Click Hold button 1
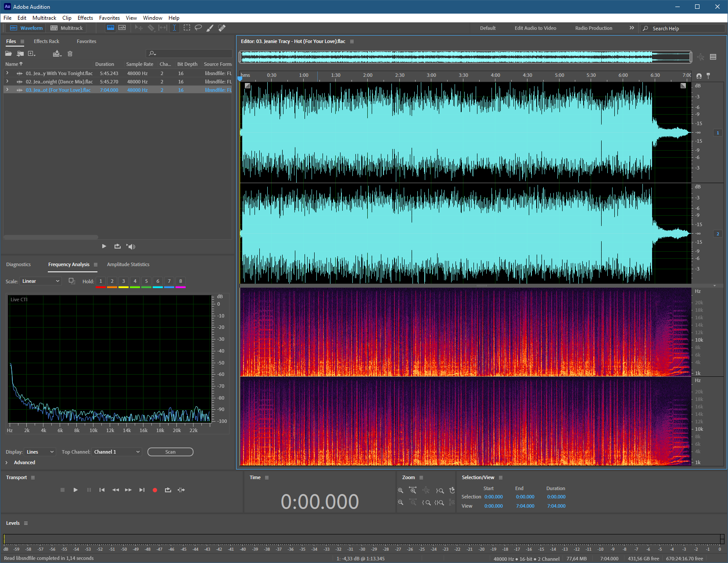This screenshot has width=728, height=563. (100, 281)
